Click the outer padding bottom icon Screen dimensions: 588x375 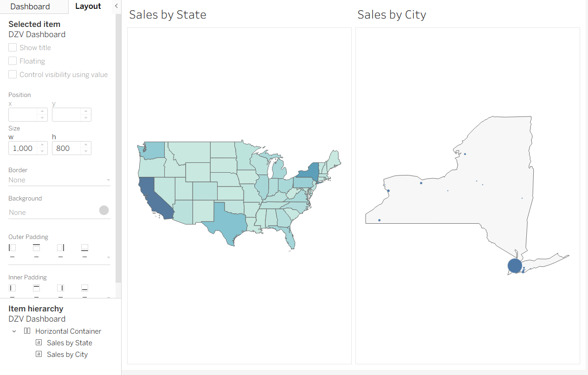tap(84, 248)
